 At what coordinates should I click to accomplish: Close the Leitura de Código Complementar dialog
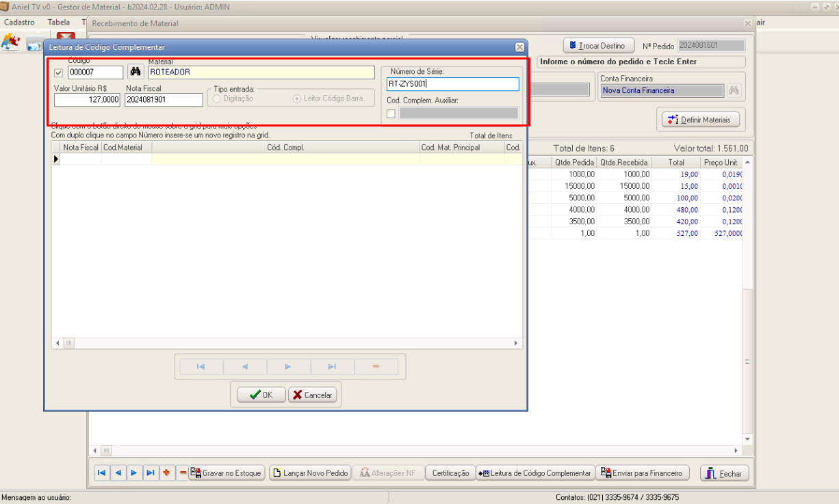tap(519, 47)
